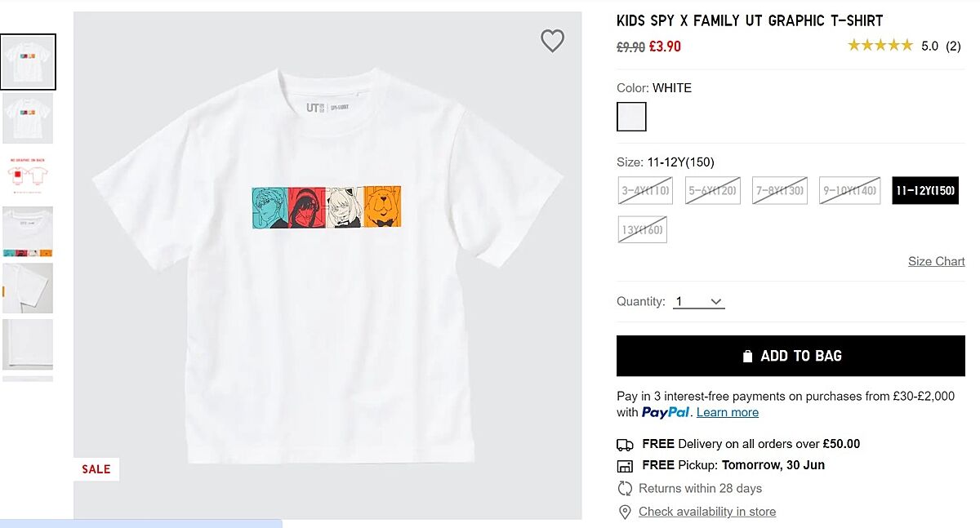
Task: Check availability in store
Action: [x=706, y=512]
